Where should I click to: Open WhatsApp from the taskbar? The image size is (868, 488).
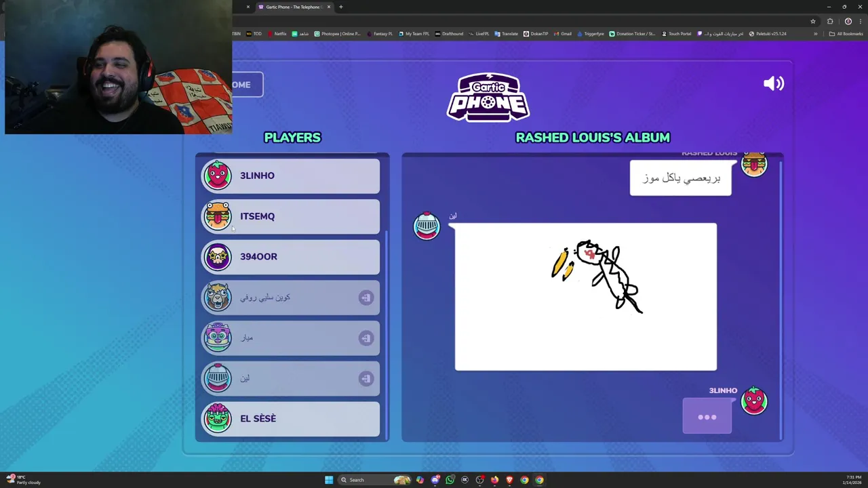click(450, 480)
